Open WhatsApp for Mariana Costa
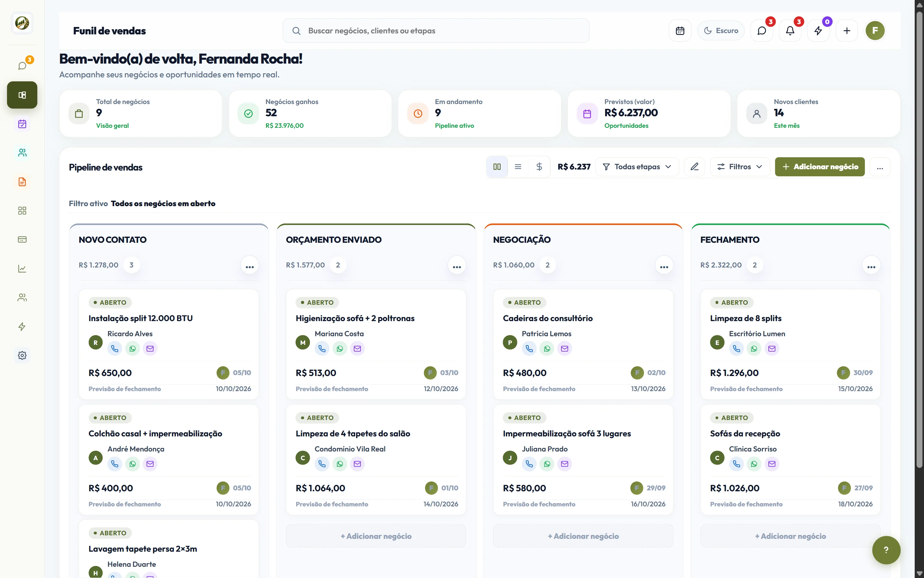This screenshot has width=924, height=578. click(339, 348)
